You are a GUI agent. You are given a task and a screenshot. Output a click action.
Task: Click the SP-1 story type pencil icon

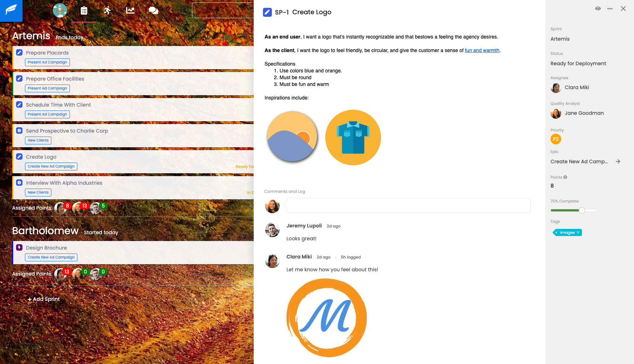[x=267, y=12]
